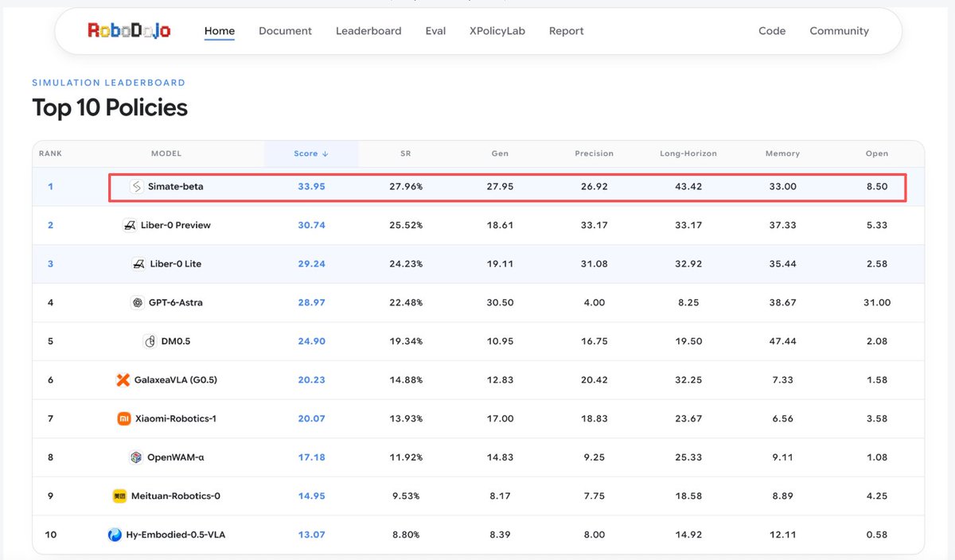Click the GPT-6-Astra model icon

point(137,302)
